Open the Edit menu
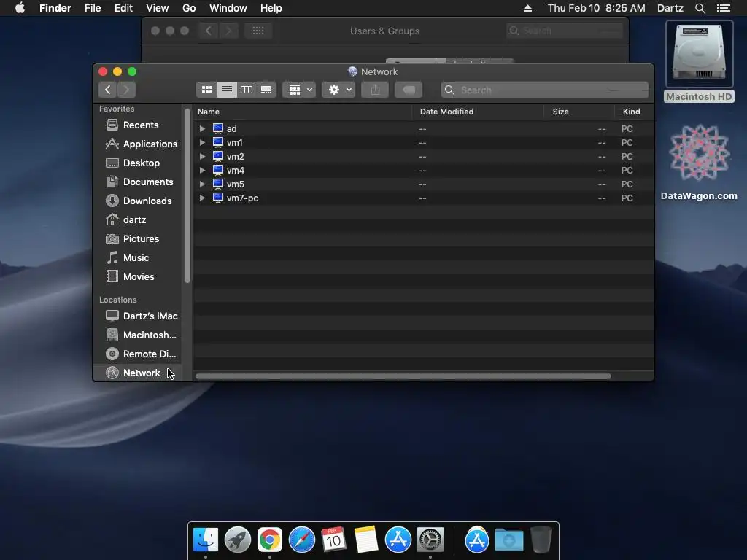The width and height of the screenshot is (747, 560). [123, 8]
